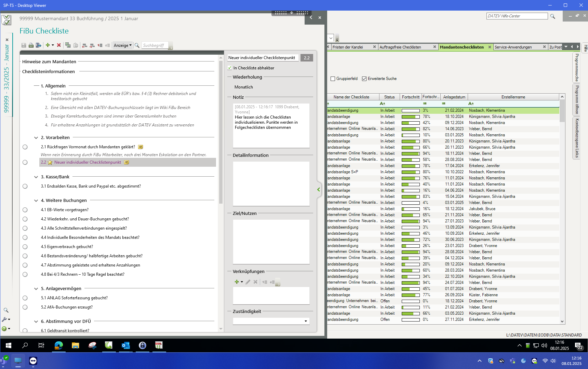The image size is (588, 369).
Task: Open the Anzeige dropdown menu
Action: coord(122,45)
